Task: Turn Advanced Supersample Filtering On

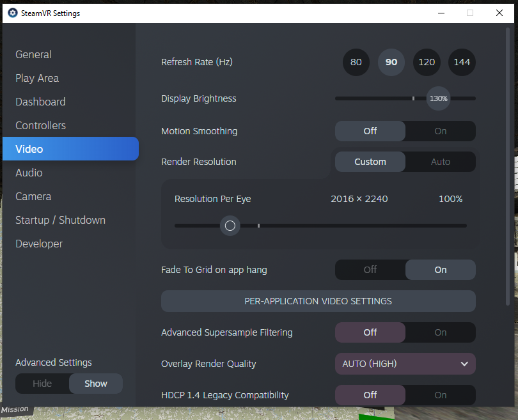Action: click(441, 332)
